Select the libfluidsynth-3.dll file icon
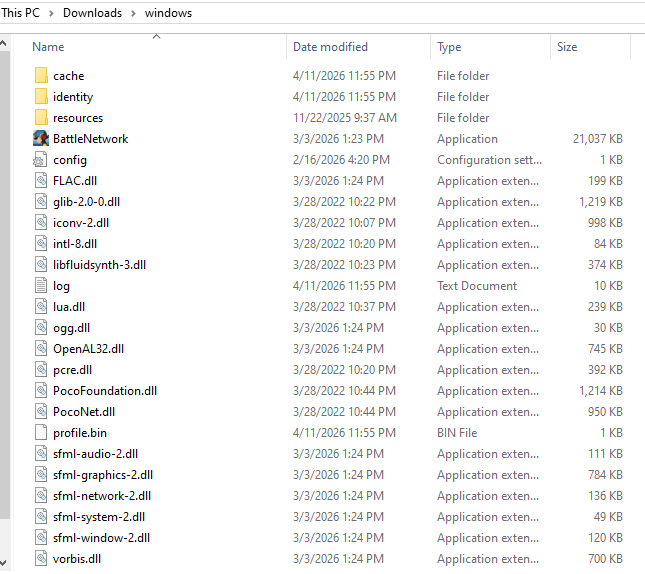This screenshot has width=645, height=574. [41, 265]
